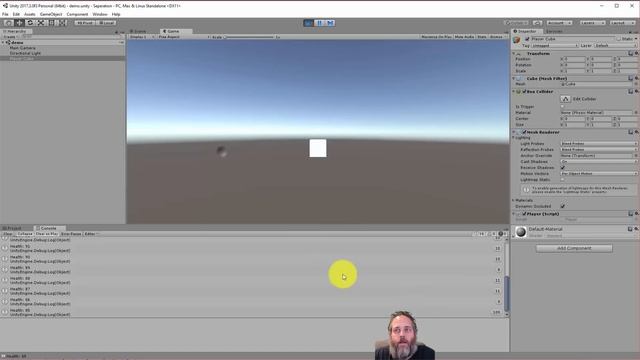This screenshot has height=360, width=640.
Task: Open the Hierarchy panel options menu icon
Action: click(x=122, y=31)
